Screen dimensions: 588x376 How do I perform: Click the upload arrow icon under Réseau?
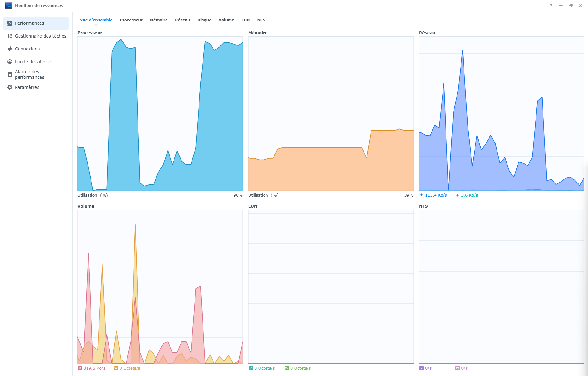tap(421, 195)
